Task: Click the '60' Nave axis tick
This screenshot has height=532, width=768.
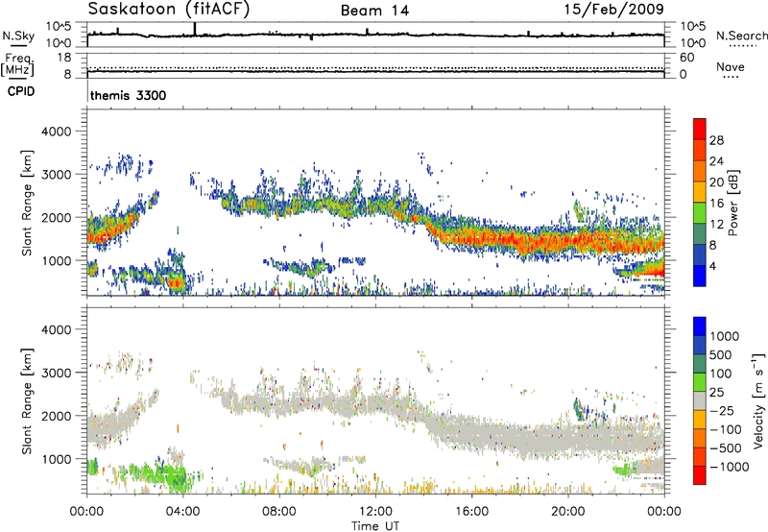Action: [686, 58]
